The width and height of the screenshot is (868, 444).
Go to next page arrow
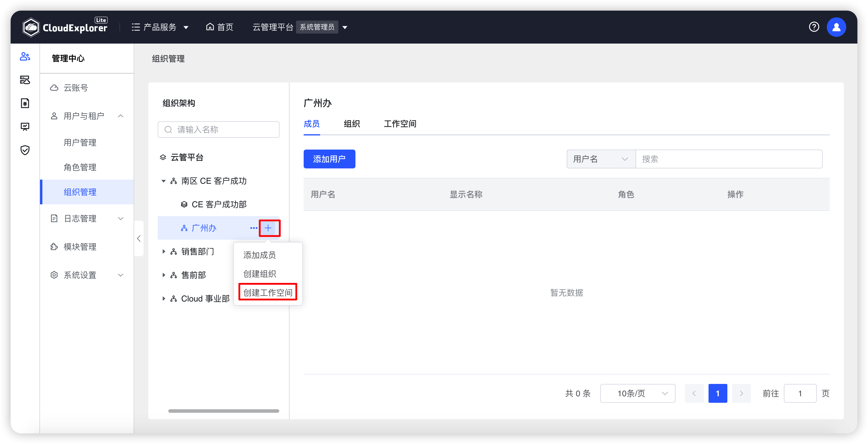point(741,393)
